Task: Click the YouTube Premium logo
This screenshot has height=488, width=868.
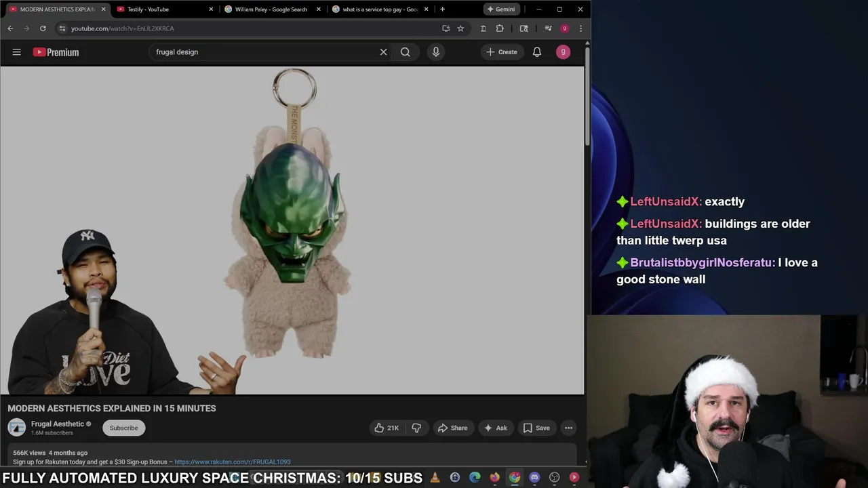Action: (x=56, y=52)
